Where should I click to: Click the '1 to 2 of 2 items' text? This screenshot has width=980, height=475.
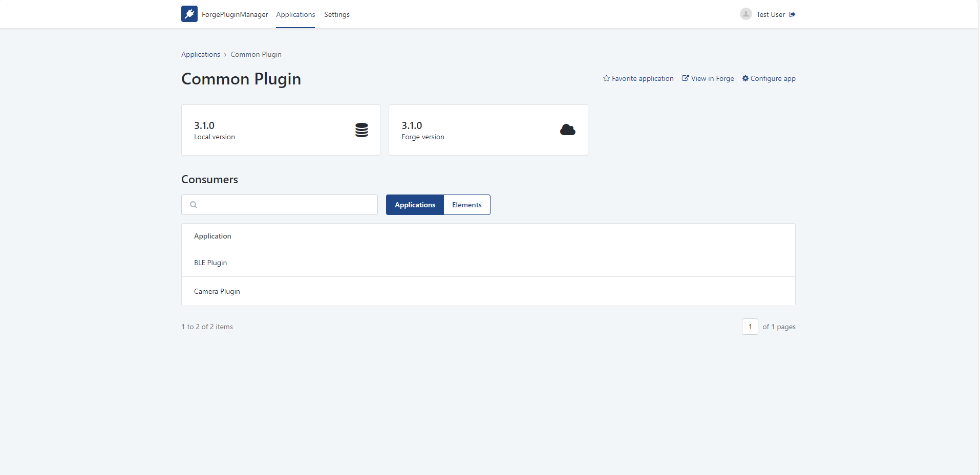[207, 327]
